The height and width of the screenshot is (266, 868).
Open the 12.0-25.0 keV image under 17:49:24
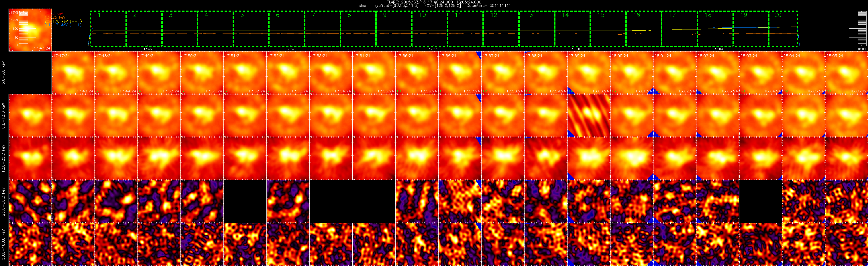pos(159,158)
